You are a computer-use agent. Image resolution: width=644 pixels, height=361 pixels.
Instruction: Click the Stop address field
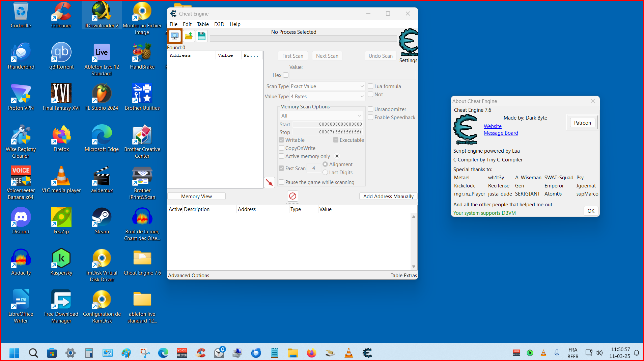point(328,132)
